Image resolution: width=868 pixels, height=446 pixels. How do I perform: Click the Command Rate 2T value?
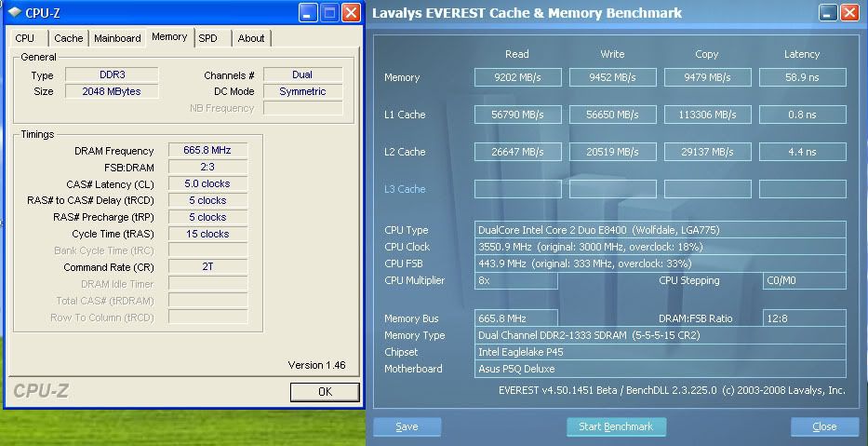click(x=207, y=266)
